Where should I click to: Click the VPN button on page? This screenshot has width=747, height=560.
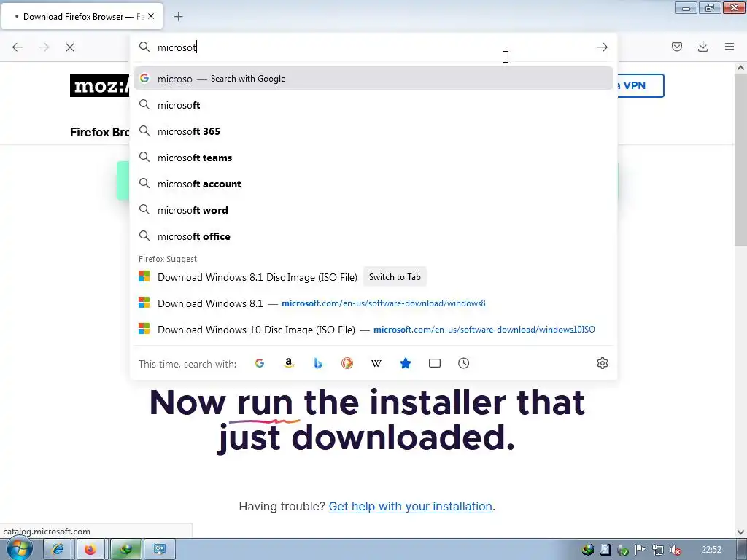(x=640, y=86)
